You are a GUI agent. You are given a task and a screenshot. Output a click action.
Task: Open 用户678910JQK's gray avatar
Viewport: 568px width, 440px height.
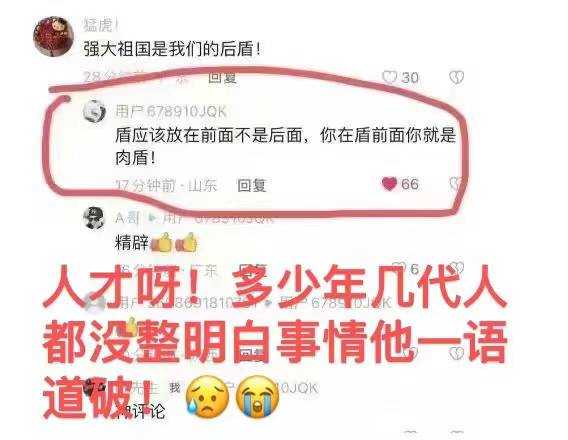[x=94, y=110]
